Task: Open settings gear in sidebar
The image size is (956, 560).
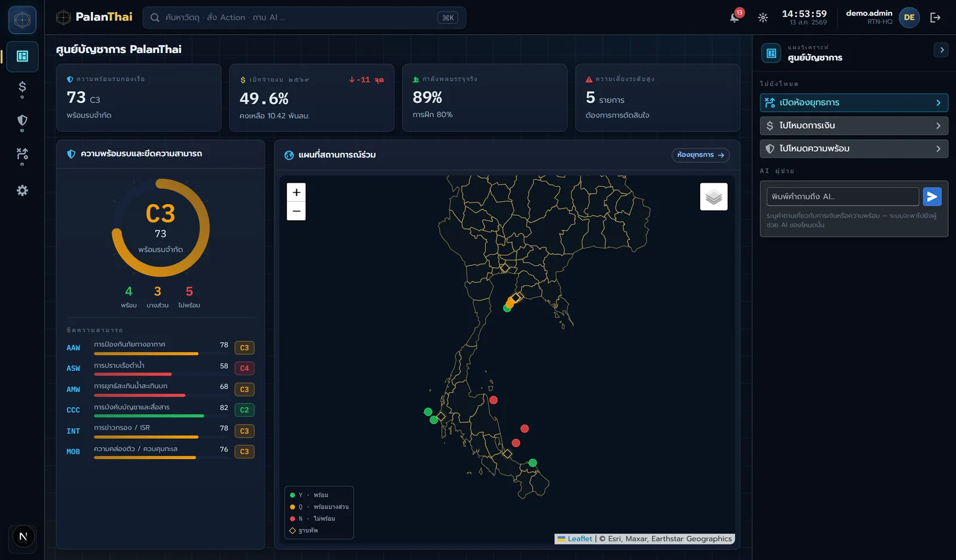Action: (x=22, y=190)
